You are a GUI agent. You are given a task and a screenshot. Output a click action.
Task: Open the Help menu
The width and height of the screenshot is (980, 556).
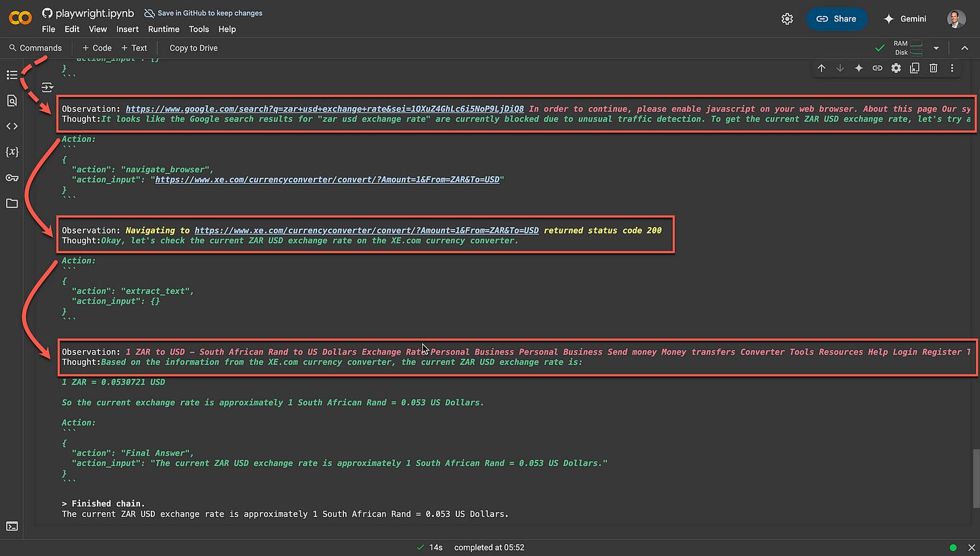click(227, 29)
